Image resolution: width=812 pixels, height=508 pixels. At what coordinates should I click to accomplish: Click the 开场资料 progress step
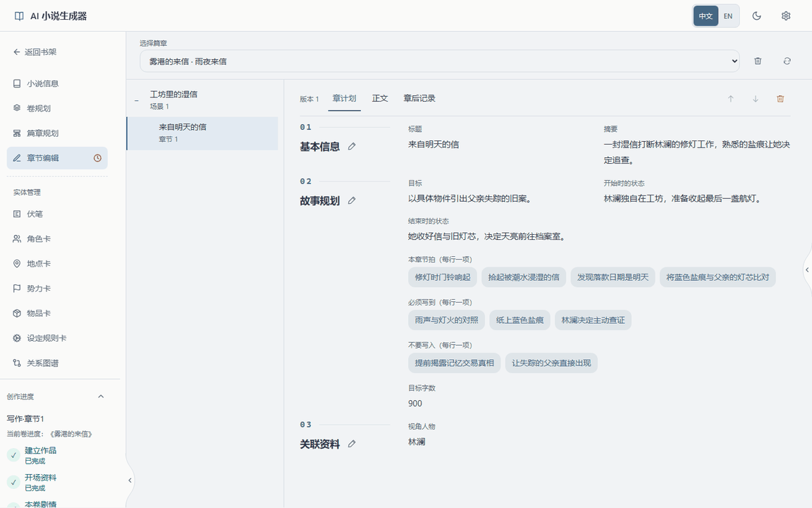40,483
